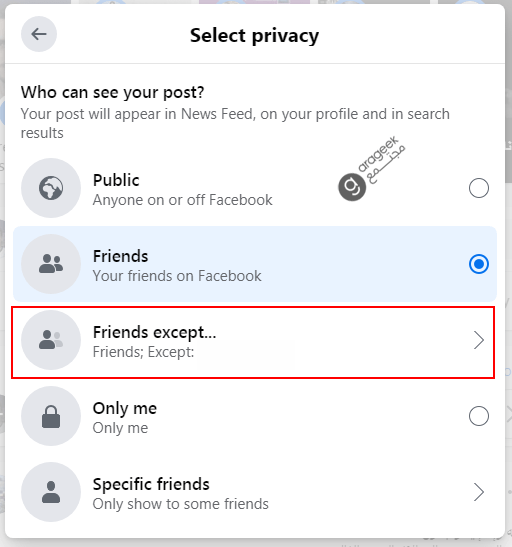The image size is (512, 547).
Task: Select the Only me radio button
Action: [x=479, y=416]
